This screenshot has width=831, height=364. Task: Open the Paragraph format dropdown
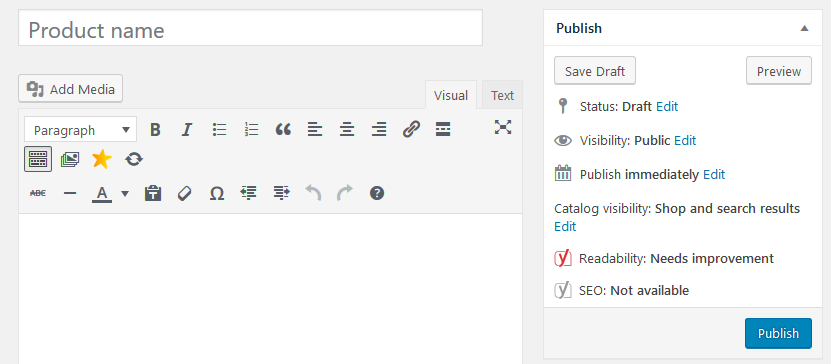pos(81,130)
